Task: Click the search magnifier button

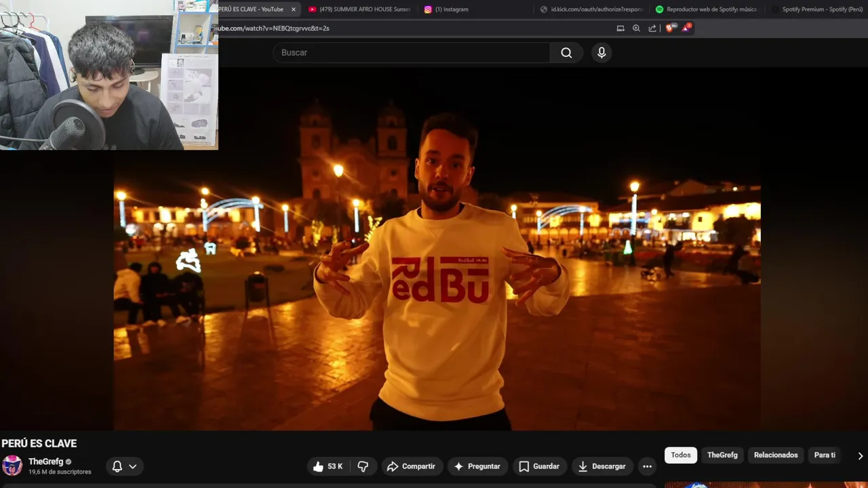Action: (x=566, y=53)
